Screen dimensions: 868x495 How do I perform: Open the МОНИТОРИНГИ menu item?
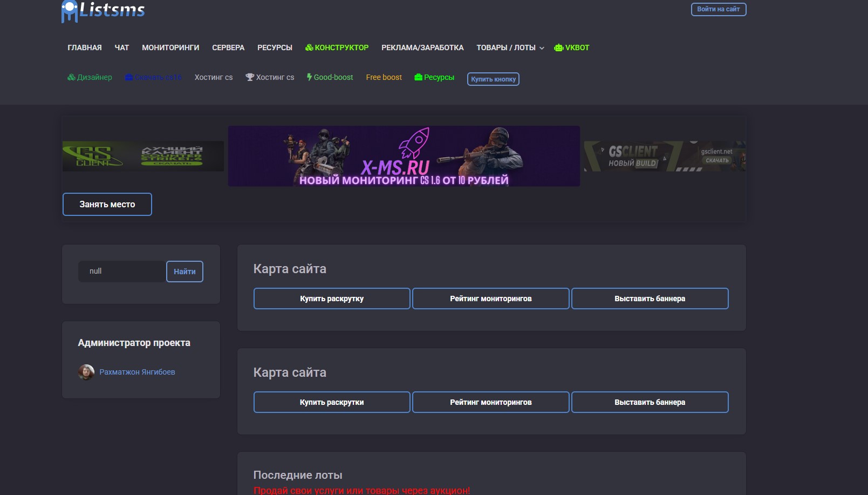click(170, 48)
